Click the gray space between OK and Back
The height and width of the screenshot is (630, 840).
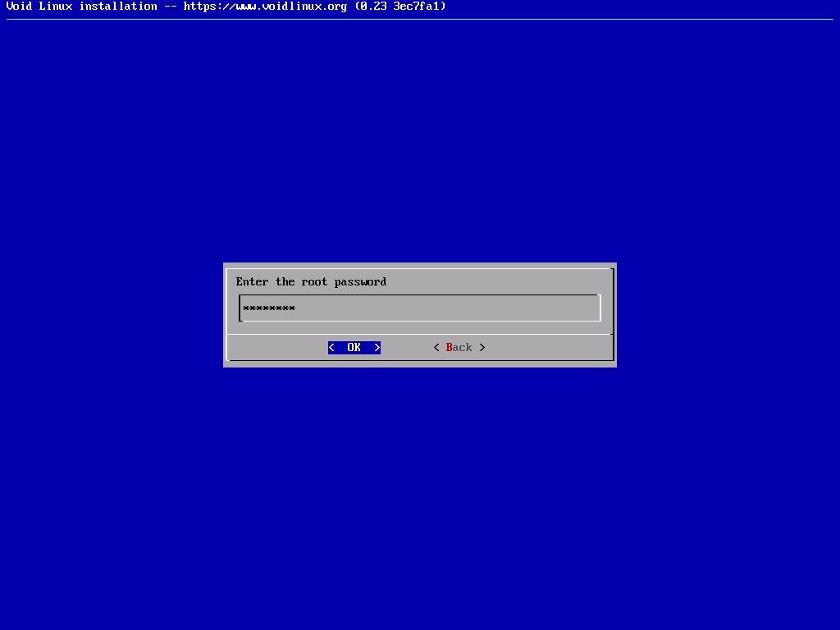[x=407, y=347]
